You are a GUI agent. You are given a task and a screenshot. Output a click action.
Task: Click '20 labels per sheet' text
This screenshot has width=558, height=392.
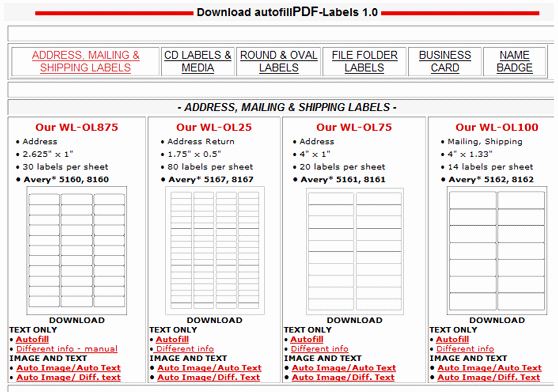coord(342,167)
